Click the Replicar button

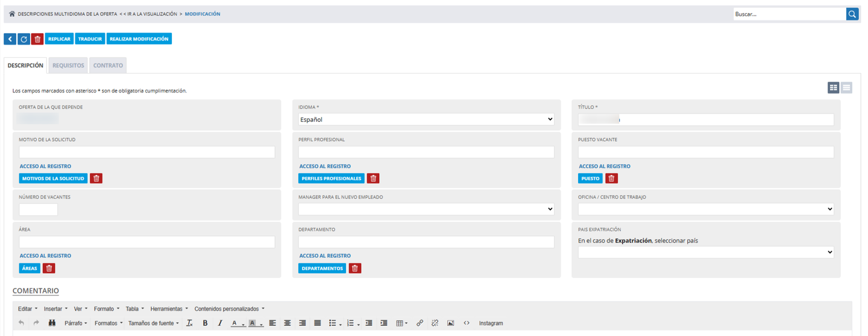[59, 39]
